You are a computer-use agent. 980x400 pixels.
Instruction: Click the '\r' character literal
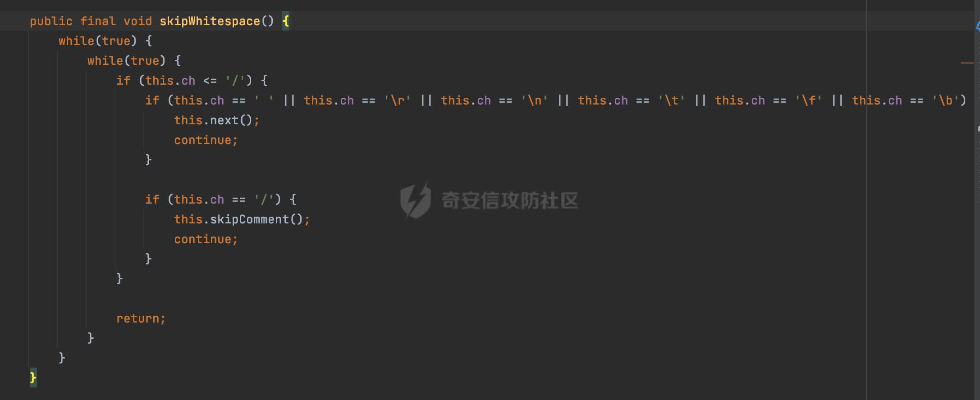397,100
